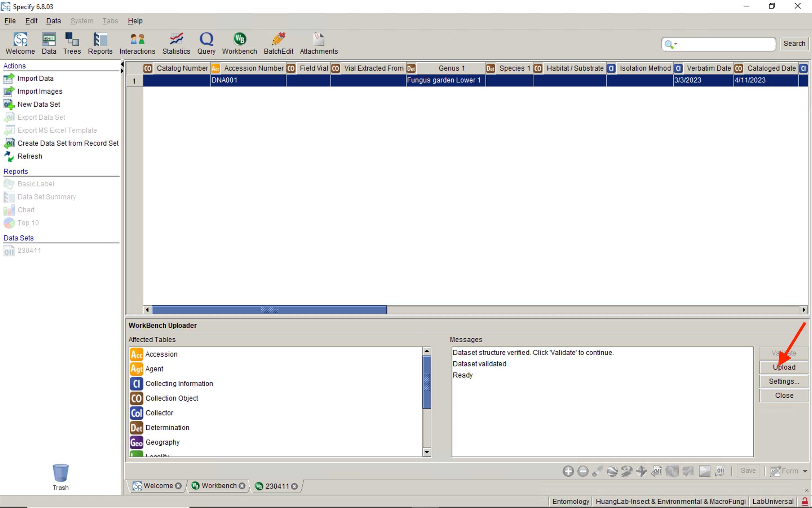Click the add row plus icon
812x508 pixels.
tap(568, 471)
